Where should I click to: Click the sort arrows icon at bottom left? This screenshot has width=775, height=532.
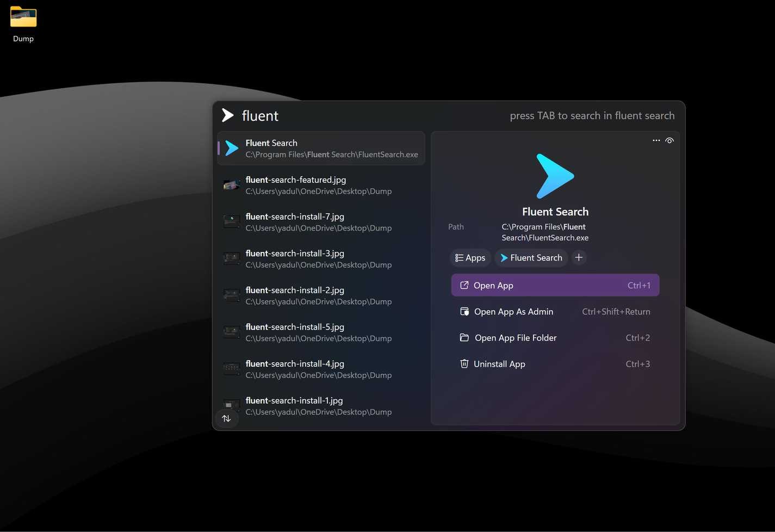click(227, 418)
